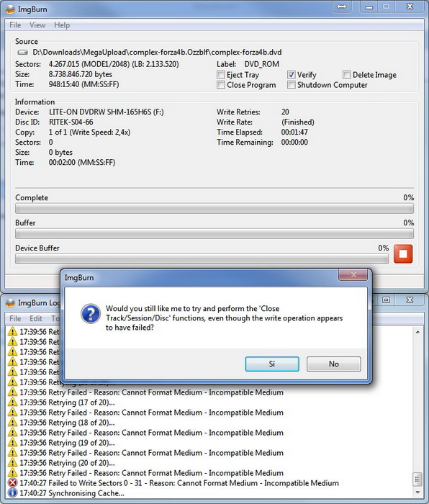Click Time Elapsed value 00:01:47

tap(294, 132)
